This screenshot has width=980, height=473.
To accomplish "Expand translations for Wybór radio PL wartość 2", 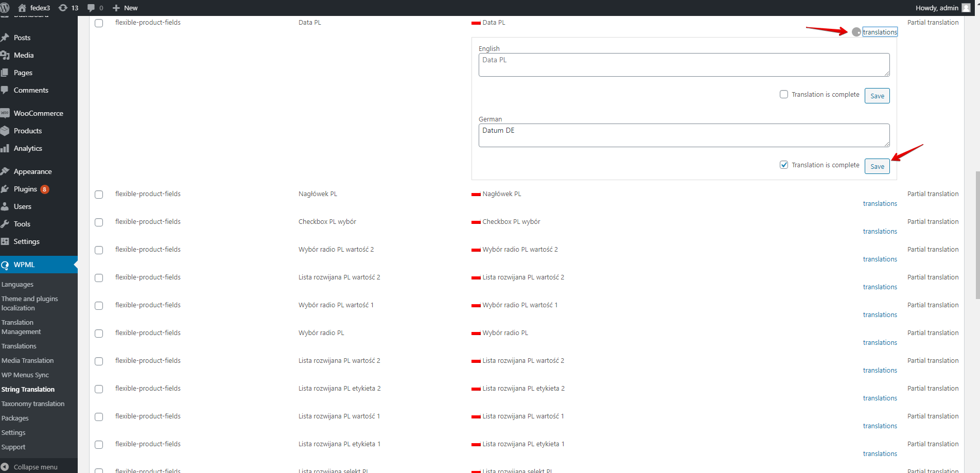I will click(x=880, y=259).
